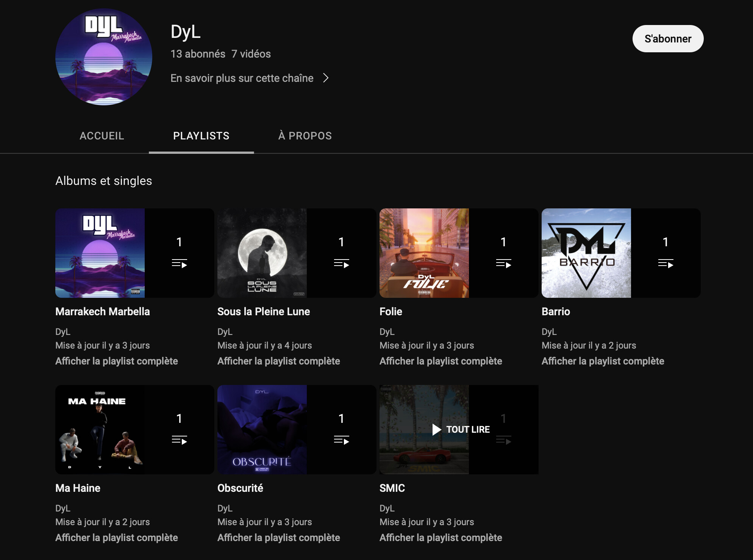Click the Obscurité playlist title
753x560 pixels.
point(240,488)
